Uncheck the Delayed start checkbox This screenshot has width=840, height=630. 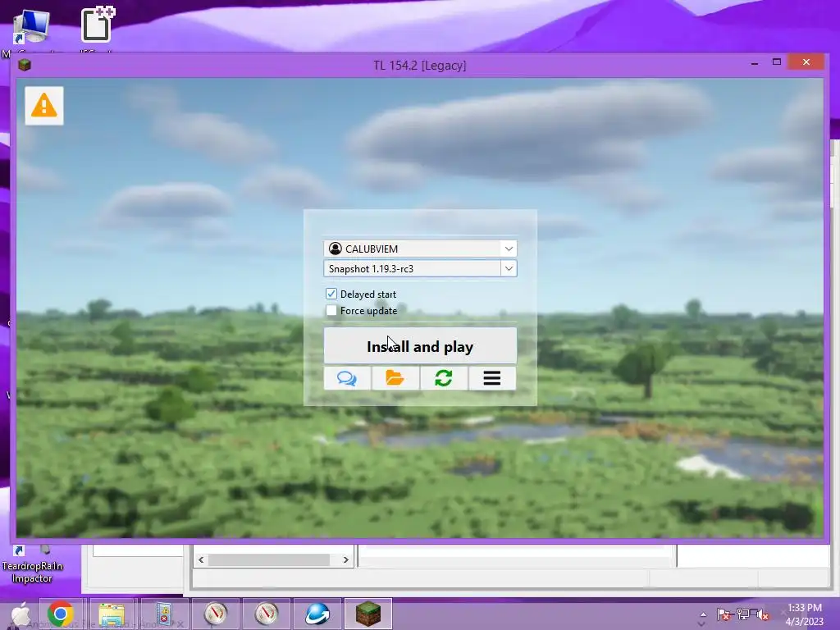click(331, 294)
